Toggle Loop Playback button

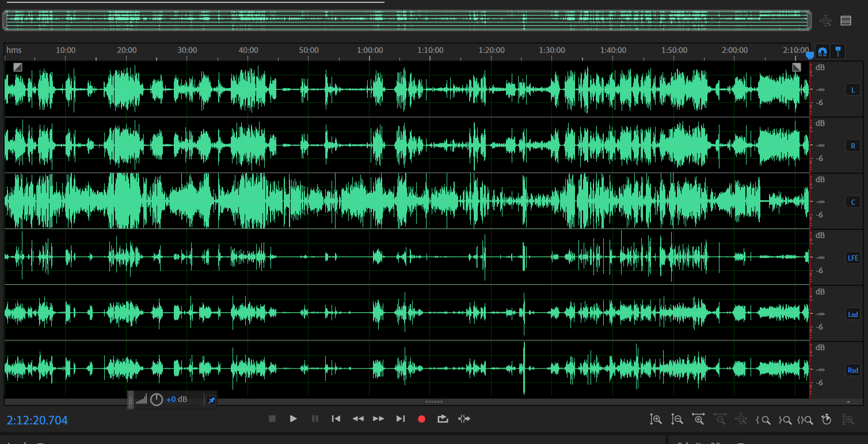pos(443,419)
